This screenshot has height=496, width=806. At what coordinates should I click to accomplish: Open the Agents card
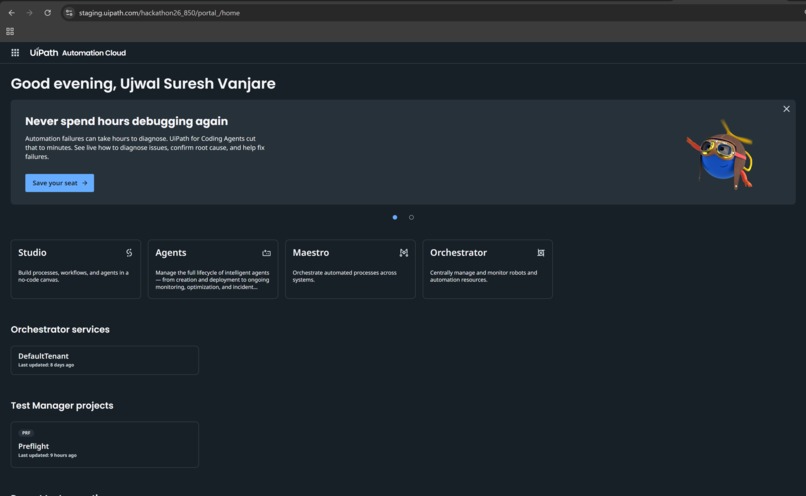point(213,269)
